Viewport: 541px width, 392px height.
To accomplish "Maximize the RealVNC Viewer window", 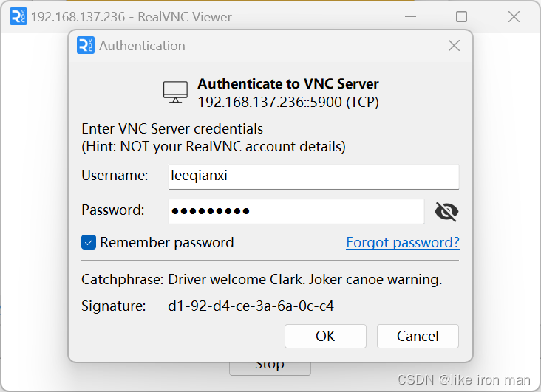I will pos(461,16).
